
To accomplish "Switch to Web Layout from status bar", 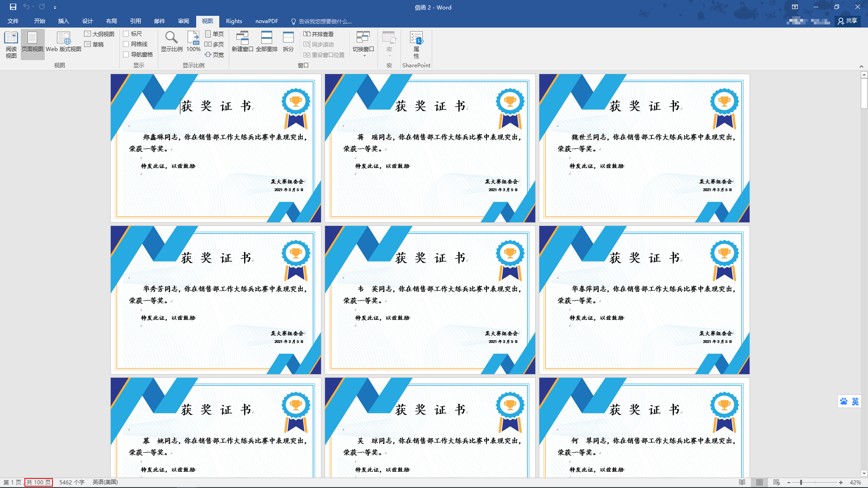I will pyautogui.click(x=777, y=483).
